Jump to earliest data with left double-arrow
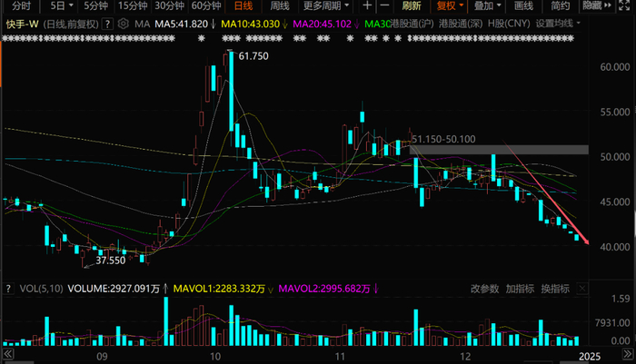The height and width of the screenshot is (364, 636). pos(7,354)
